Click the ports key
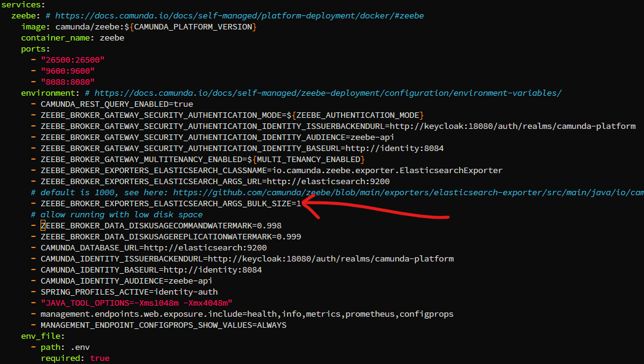This screenshot has height=364, width=644. pos(33,49)
